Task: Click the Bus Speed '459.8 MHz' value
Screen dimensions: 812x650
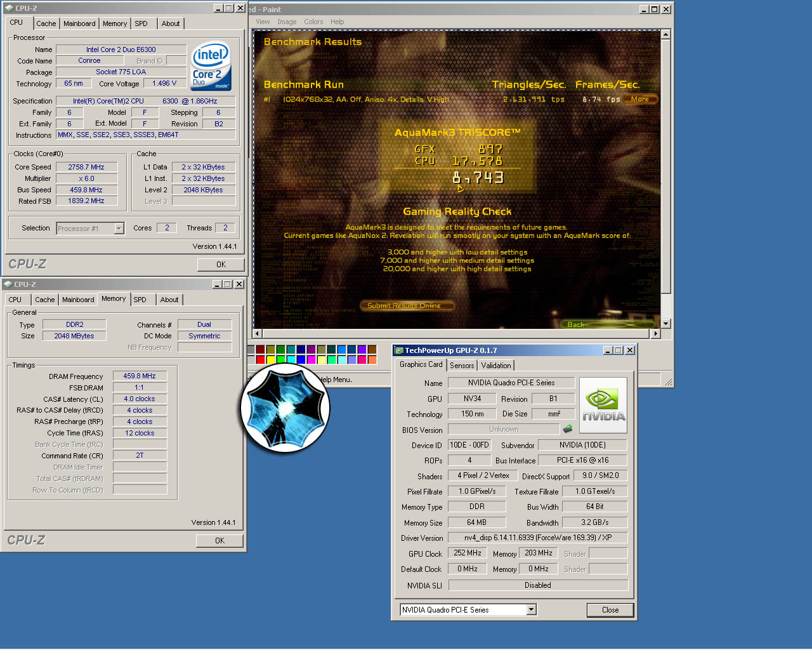Action: pyautogui.click(x=86, y=190)
